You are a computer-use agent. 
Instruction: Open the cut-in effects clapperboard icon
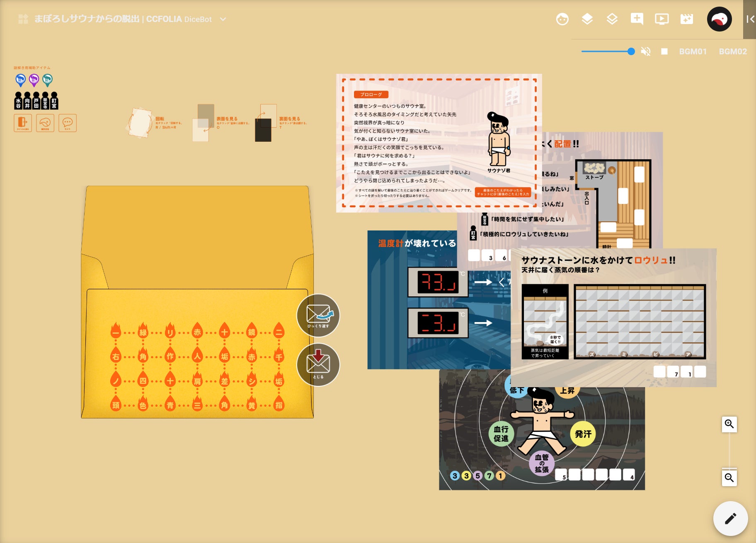(687, 19)
